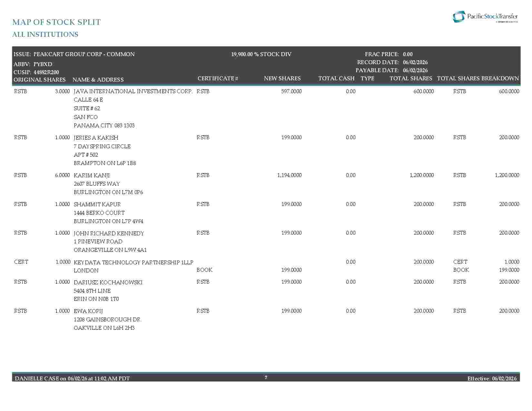The width and height of the screenshot is (532, 411).
Task: Click the ORIGINAL SHARES column header
Action: click(x=39, y=80)
